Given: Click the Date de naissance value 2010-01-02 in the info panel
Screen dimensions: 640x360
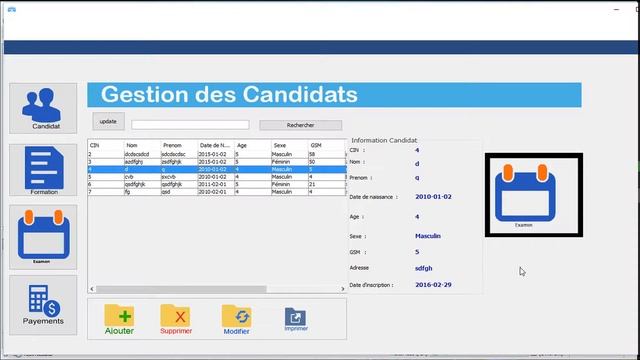Looking at the screenshot, I should pyautogui.click(x=433, y=197).
